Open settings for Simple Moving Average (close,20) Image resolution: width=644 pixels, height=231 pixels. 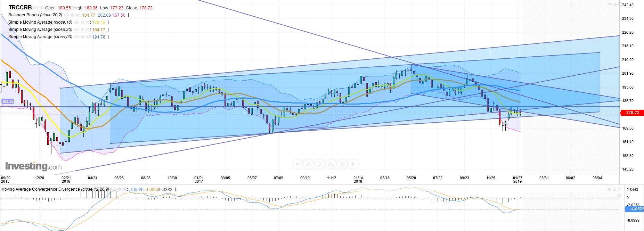pos(82,30)
